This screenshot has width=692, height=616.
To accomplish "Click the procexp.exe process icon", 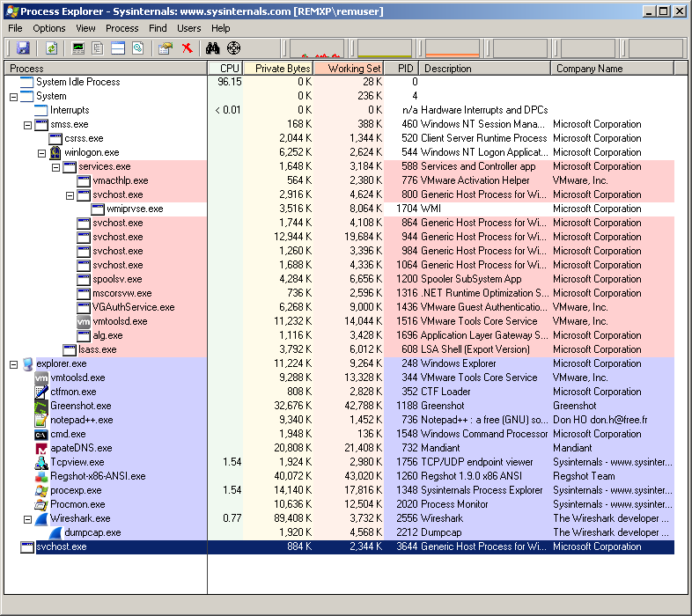I will [41, 491].
